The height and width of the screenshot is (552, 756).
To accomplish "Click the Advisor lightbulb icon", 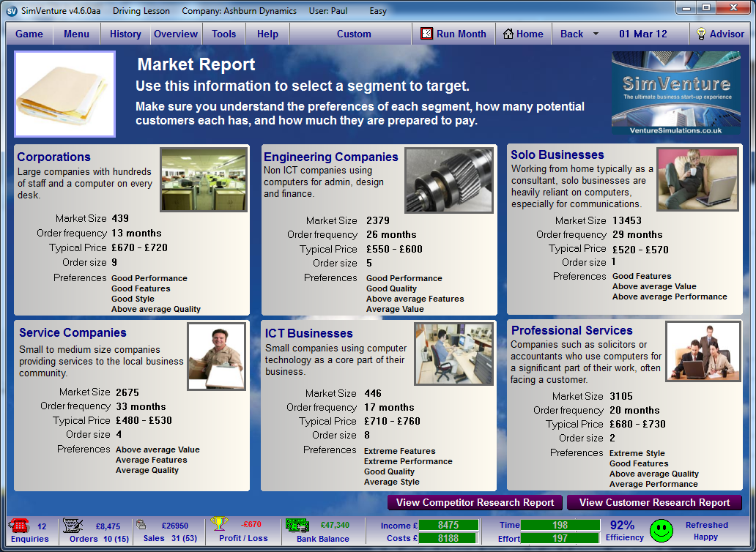I will click(702, 34).
